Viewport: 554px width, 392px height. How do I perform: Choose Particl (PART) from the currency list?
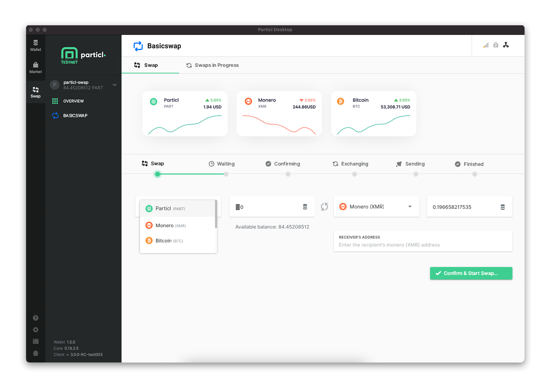coord(178,208)
